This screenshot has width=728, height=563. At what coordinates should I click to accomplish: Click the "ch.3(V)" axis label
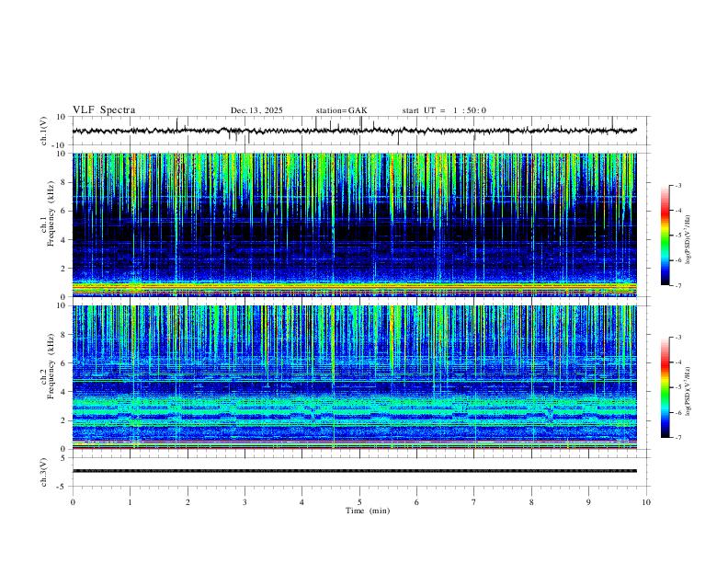pos(44,472)
